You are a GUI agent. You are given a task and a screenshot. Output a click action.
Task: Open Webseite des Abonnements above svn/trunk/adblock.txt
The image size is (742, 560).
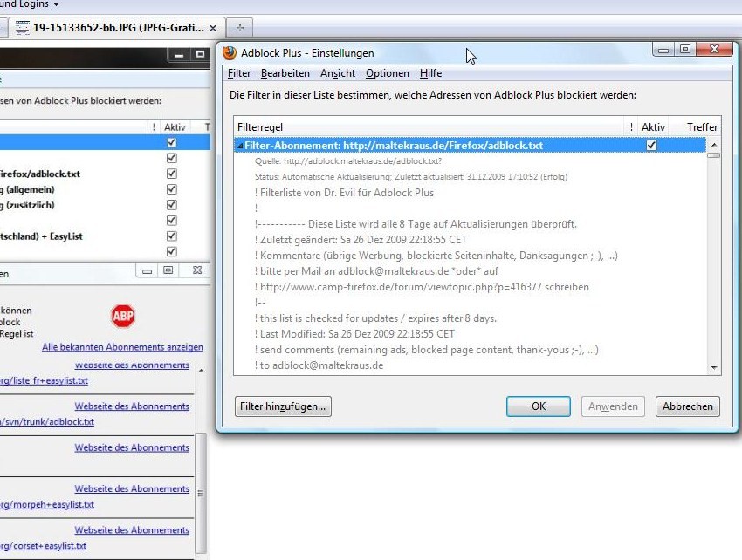coord(132,406)
